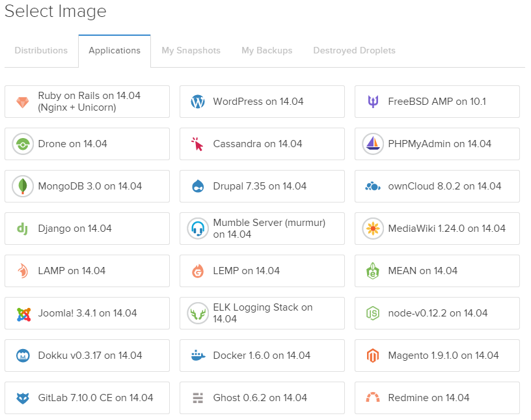Click the PHPMyAdmin sailboat icon

[373, 144]
